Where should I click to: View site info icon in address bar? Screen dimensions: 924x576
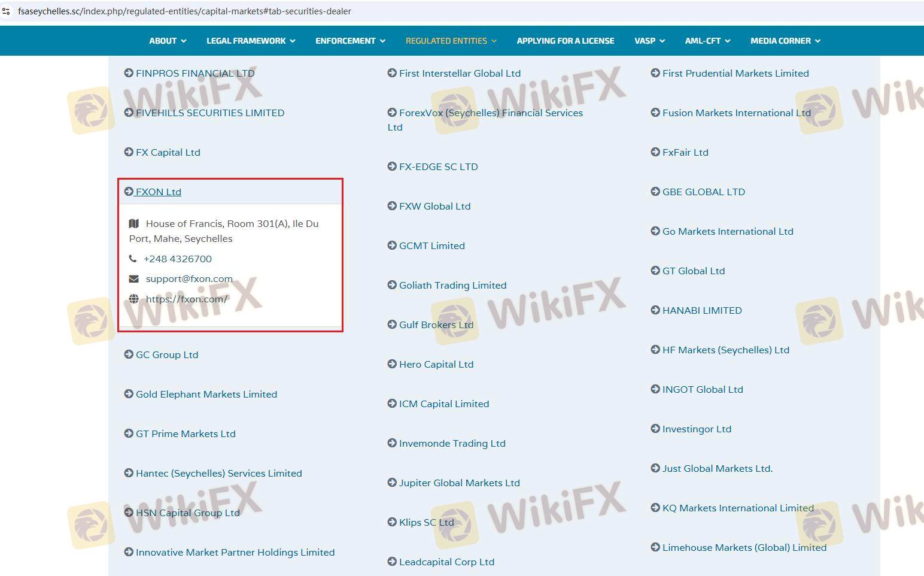(x=7, y=11)
